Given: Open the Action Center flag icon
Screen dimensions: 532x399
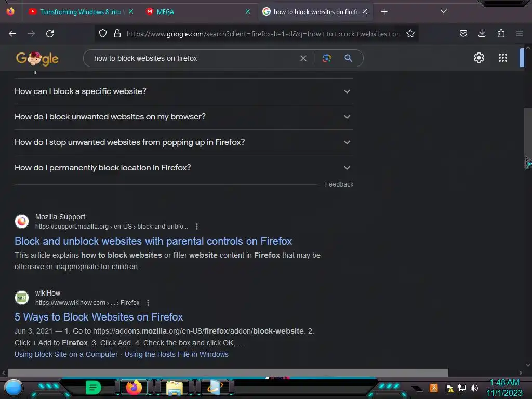Looking at the screenshot, I should pyautogui.click(x=449, y=388).
